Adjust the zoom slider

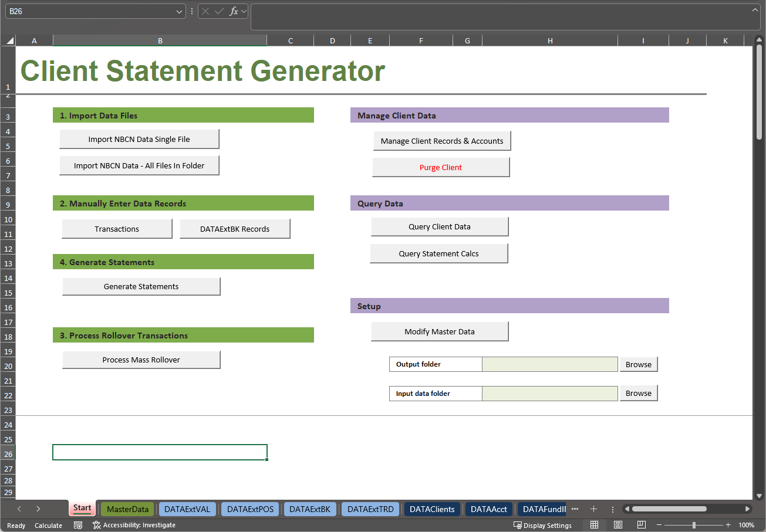click(693, 524)
